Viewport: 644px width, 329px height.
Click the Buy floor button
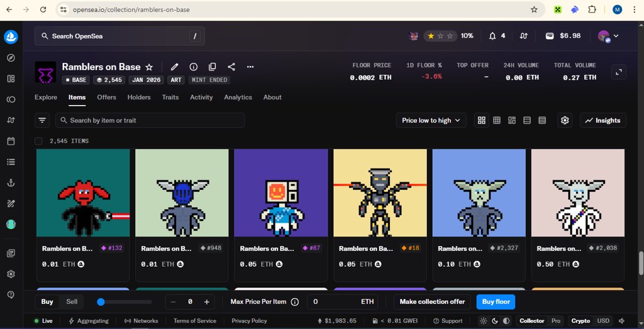point(496,302)
